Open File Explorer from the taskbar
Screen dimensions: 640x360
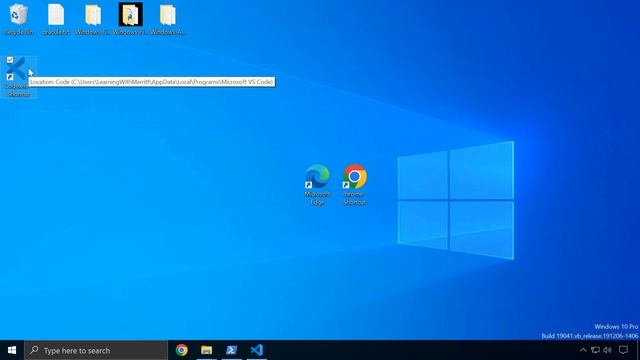point(207,350)
